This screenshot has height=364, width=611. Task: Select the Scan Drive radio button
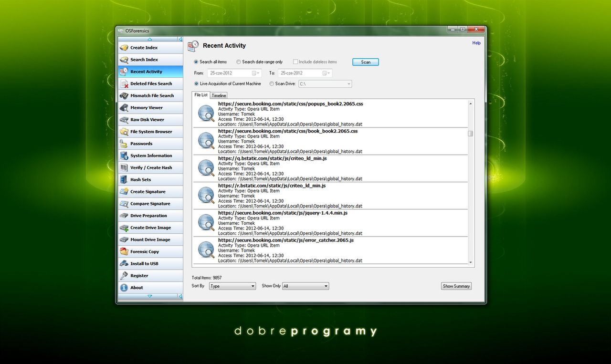(272, 84)
